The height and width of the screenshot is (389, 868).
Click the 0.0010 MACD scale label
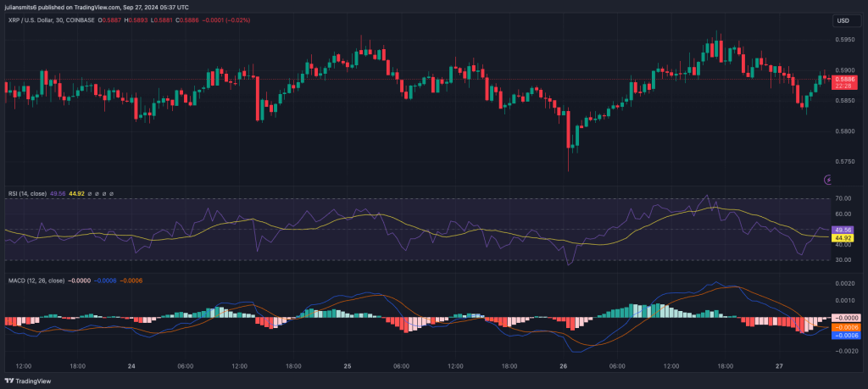point(846,301)
